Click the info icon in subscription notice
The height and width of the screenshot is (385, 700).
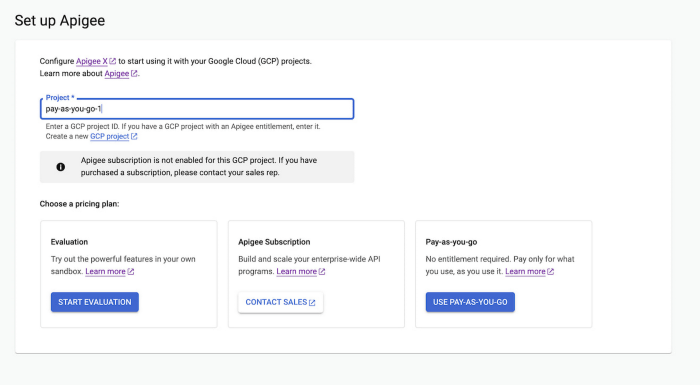pos(61,167)
